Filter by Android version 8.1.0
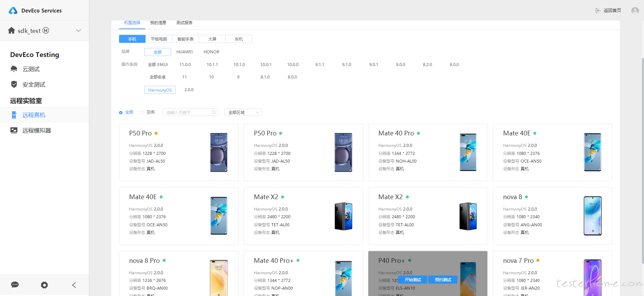Viewport: 644px width, 296px height. click(265, 77)
